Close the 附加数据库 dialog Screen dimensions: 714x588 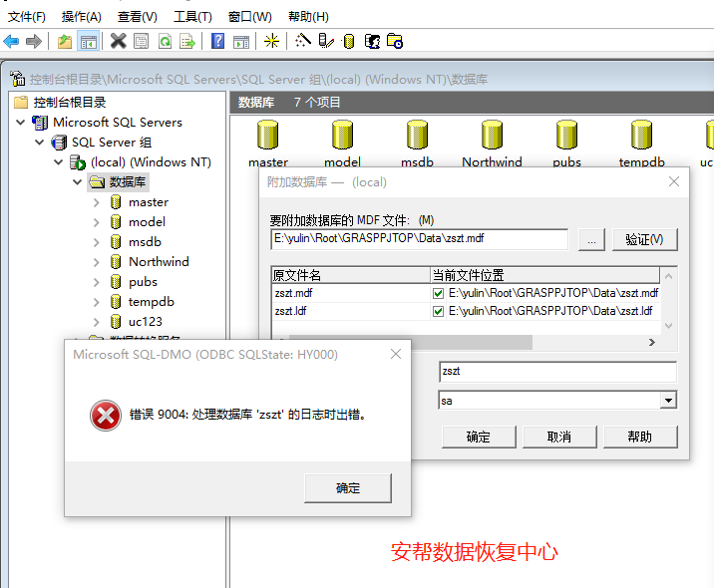(674, 181)
